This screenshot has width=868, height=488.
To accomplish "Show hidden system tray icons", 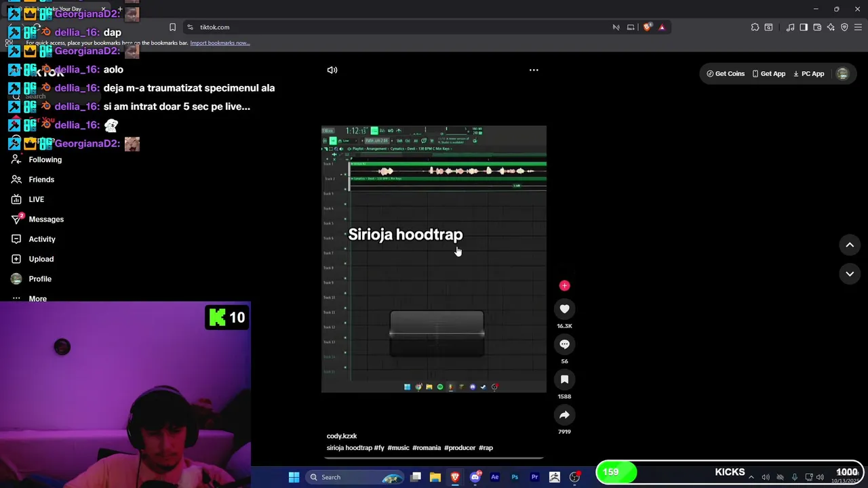I will (751, 477).
